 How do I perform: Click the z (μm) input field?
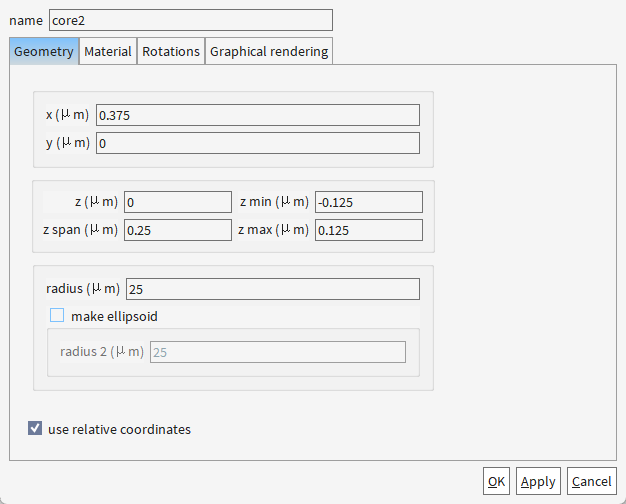point(178,202)
